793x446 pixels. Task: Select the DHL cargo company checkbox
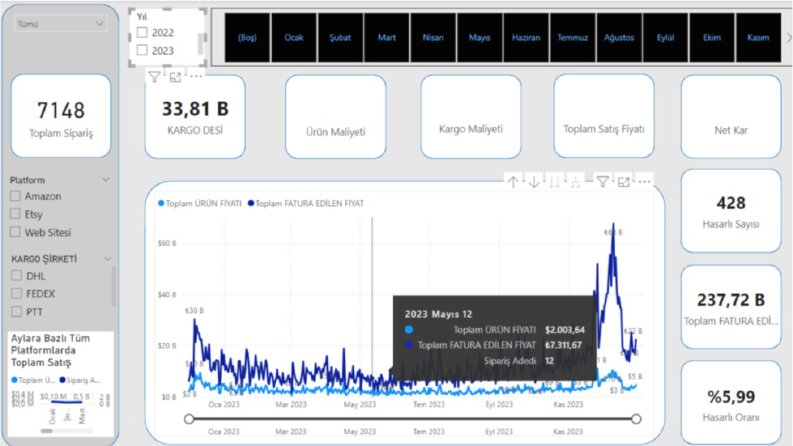[17, 276]
